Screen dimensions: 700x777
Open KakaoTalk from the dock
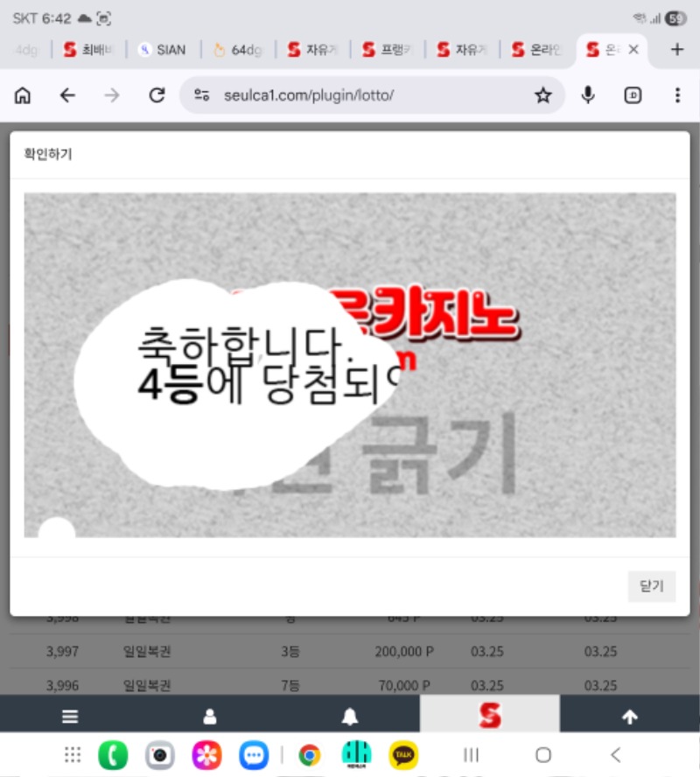(403, 754)
